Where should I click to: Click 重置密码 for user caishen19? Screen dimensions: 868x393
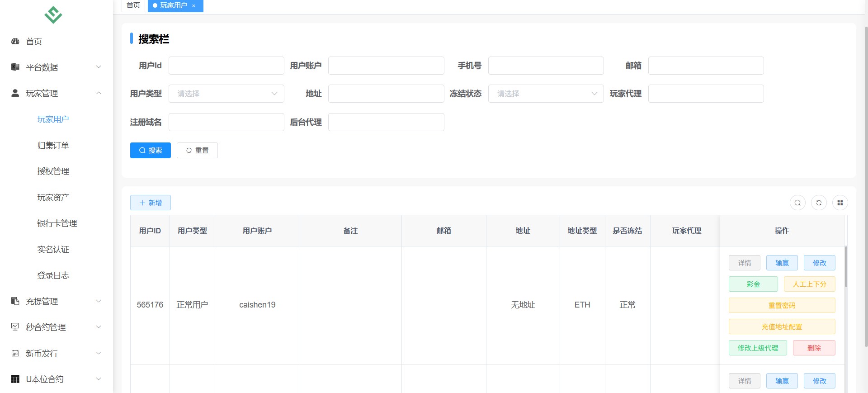click(x=782, y=305)
